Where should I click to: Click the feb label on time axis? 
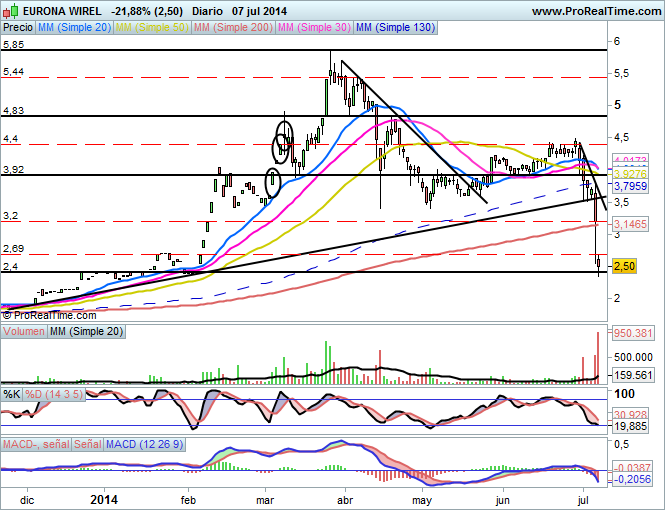(x=187, y=500)
